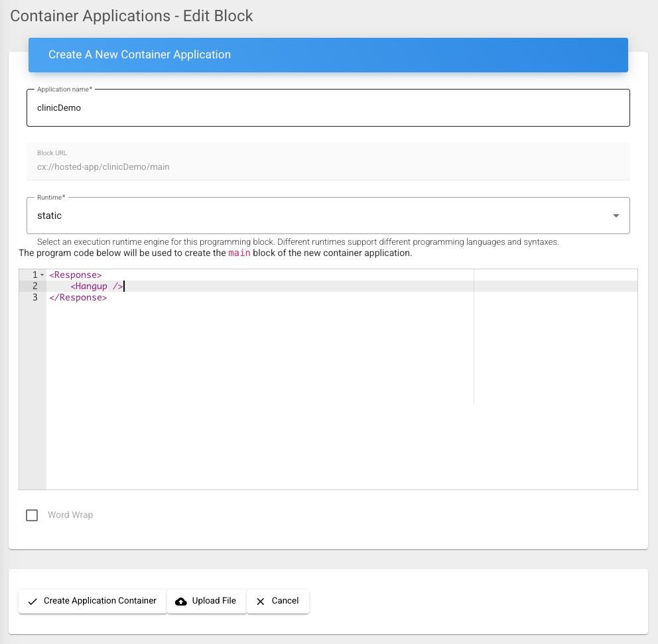Click the disabled Block URL field
Image resolution: width=658 pixels, height=644 pixels.
328,162
